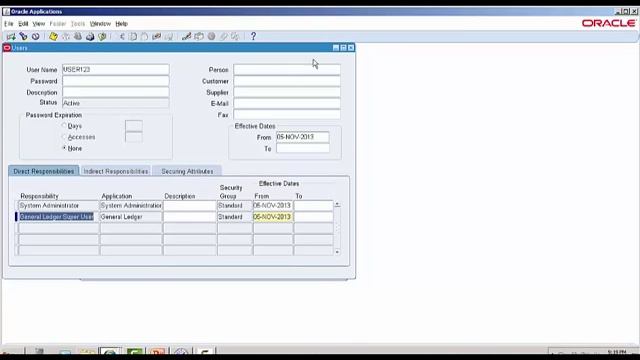Screen dimensions: 640x360
Task: Click the Supplier input field
Action: (x=287, y=92)
